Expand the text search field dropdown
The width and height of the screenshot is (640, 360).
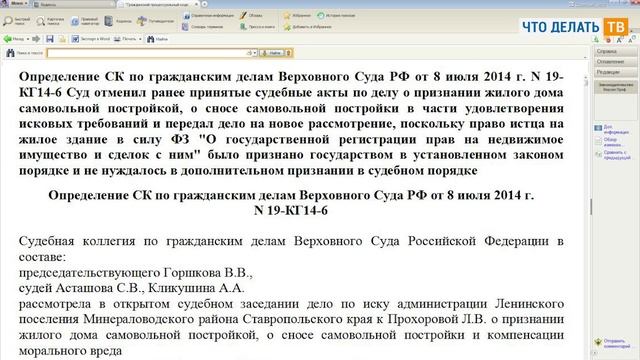click(x=255, y=53)
